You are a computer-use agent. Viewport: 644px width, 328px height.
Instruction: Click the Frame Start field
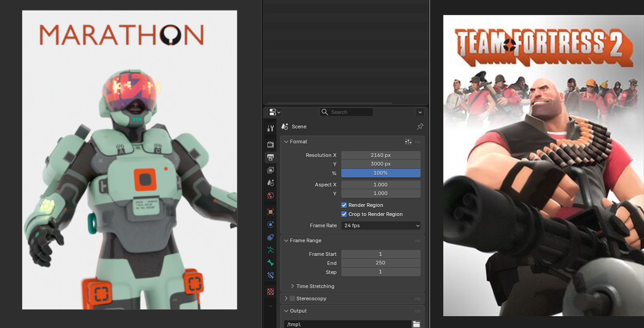click(x=381, y=254)
